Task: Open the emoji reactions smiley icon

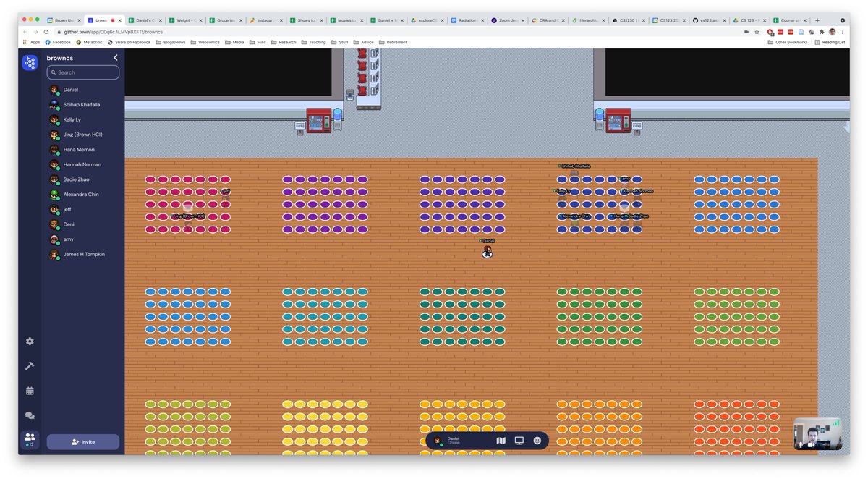Action: pos(537,441)
